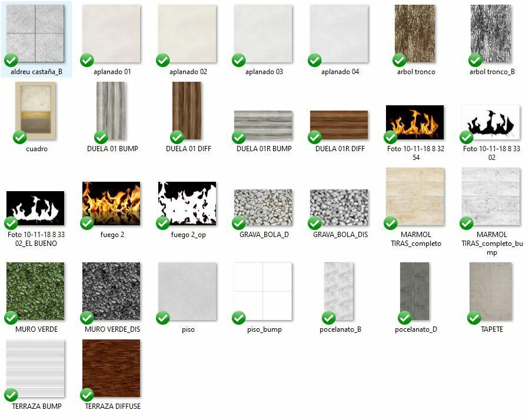Select the pocelanato_D dark tile thumbnail
The height and width of the screenshot is (420, 529).
(x=415, y=291)
